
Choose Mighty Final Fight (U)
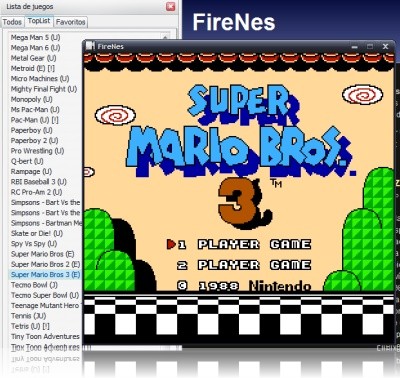click(x=44, y=89)
